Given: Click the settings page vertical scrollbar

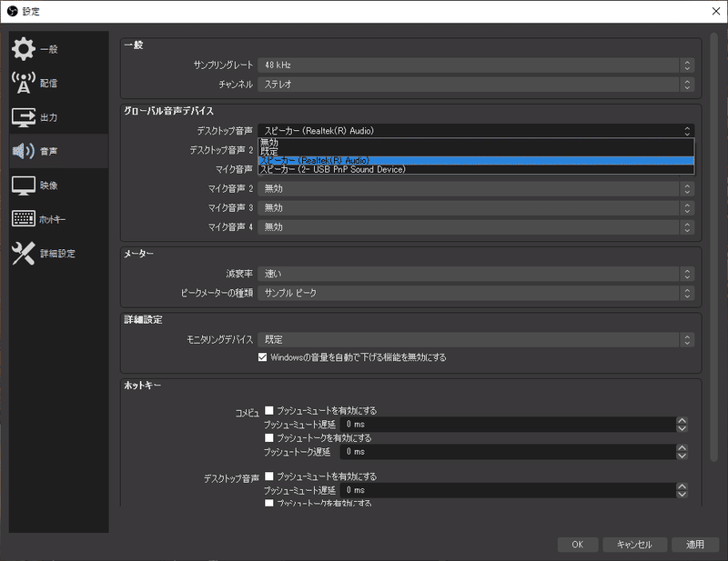Looking at the screenshot, I should tap(714, 247).
